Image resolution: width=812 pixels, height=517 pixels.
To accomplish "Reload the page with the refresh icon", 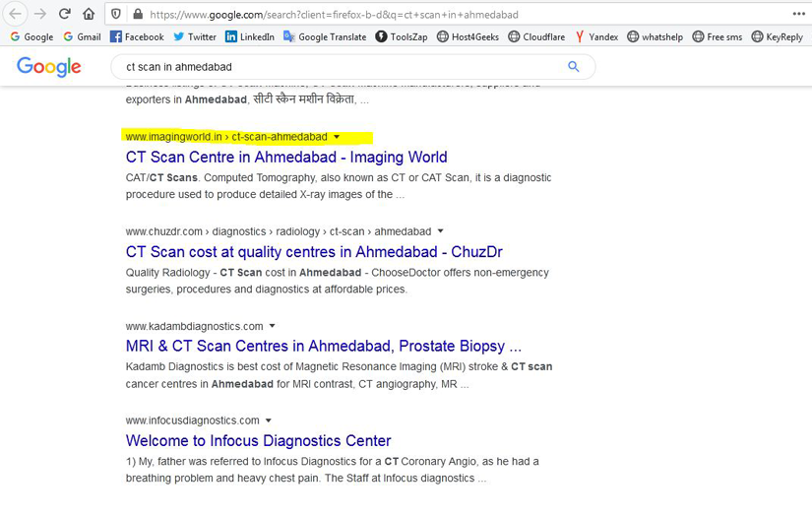I will click(64, 14).
